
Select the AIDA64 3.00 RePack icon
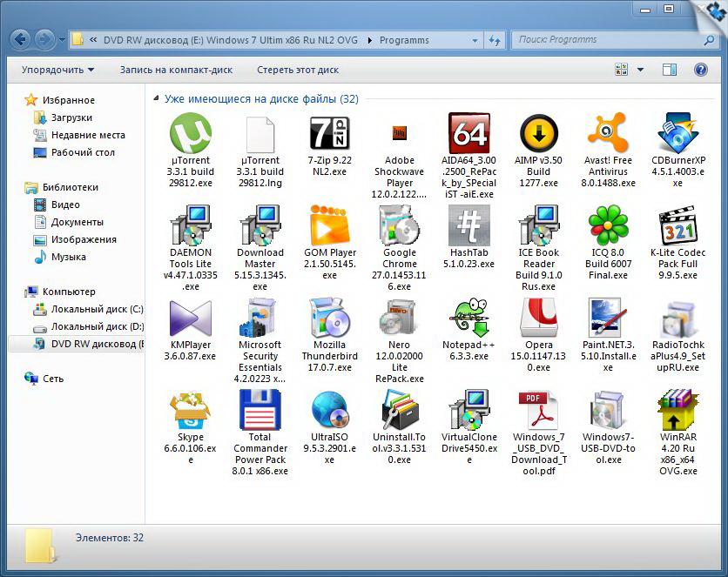[468, 133]
